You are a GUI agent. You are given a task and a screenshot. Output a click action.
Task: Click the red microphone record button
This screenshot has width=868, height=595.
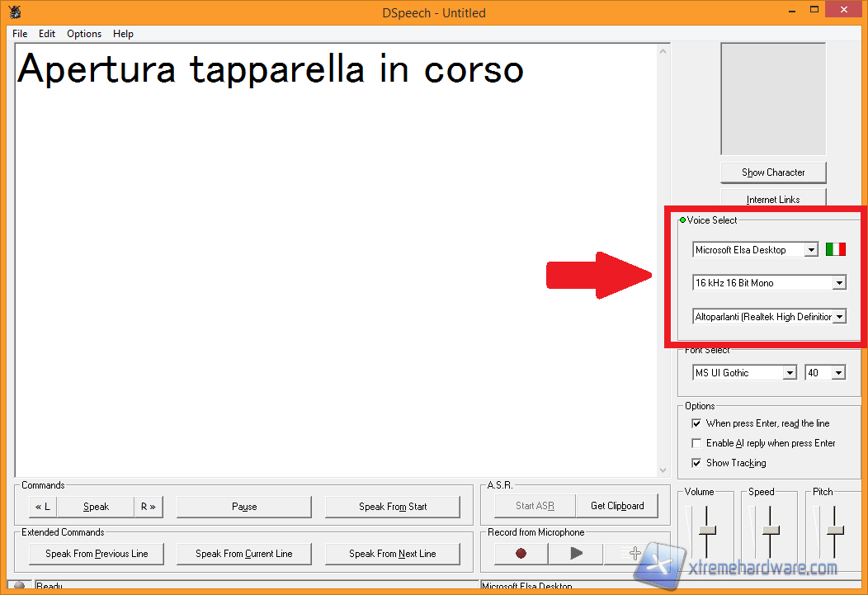[x=521, y=554]
